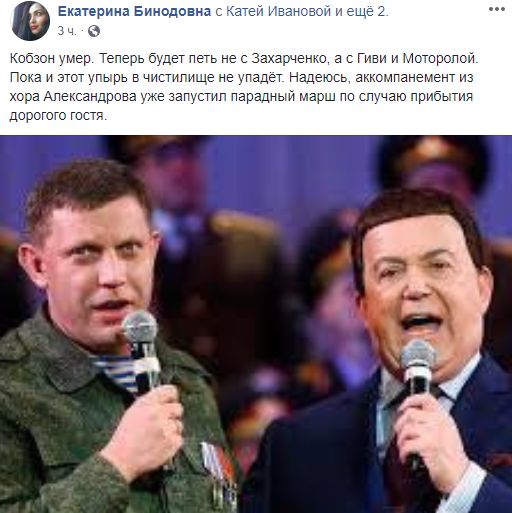Open the attached post photo
The image size is (512, 513).
coord(256,324)
